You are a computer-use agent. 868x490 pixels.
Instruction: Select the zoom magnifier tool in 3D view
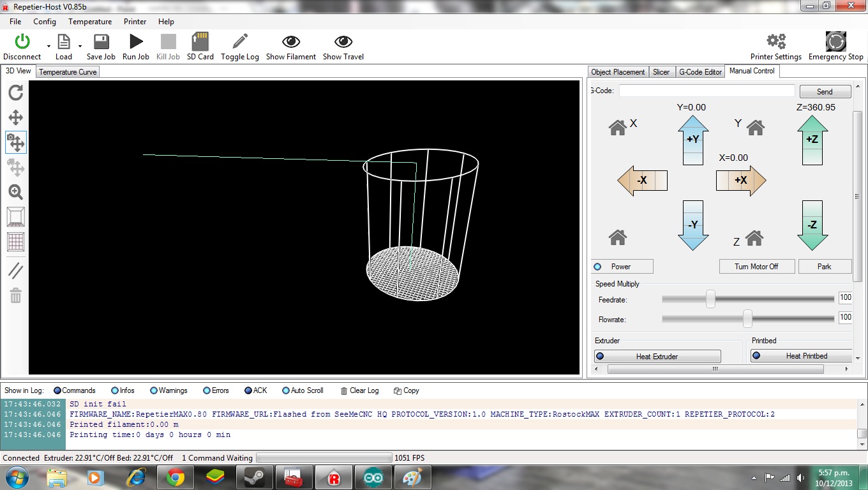pos(16,192)
